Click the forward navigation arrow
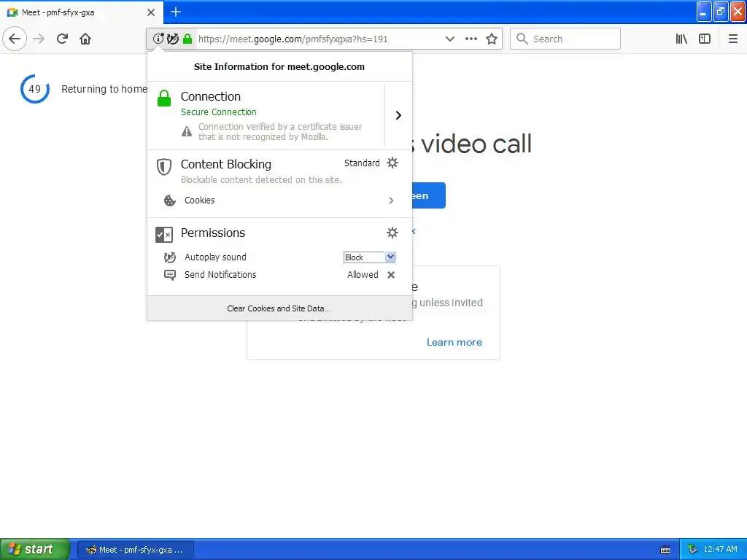Viewport: 747px width, 560px height. point(39,39)
